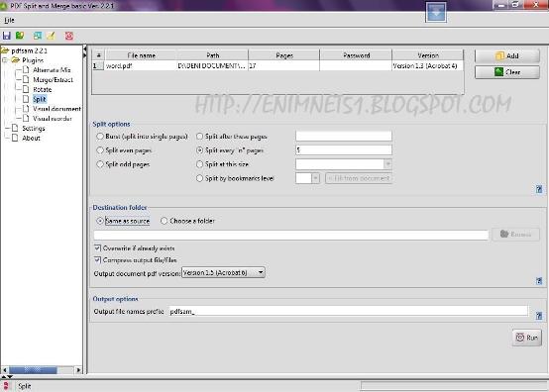Open Merge/Extract plugin

(x=53, y=80)
